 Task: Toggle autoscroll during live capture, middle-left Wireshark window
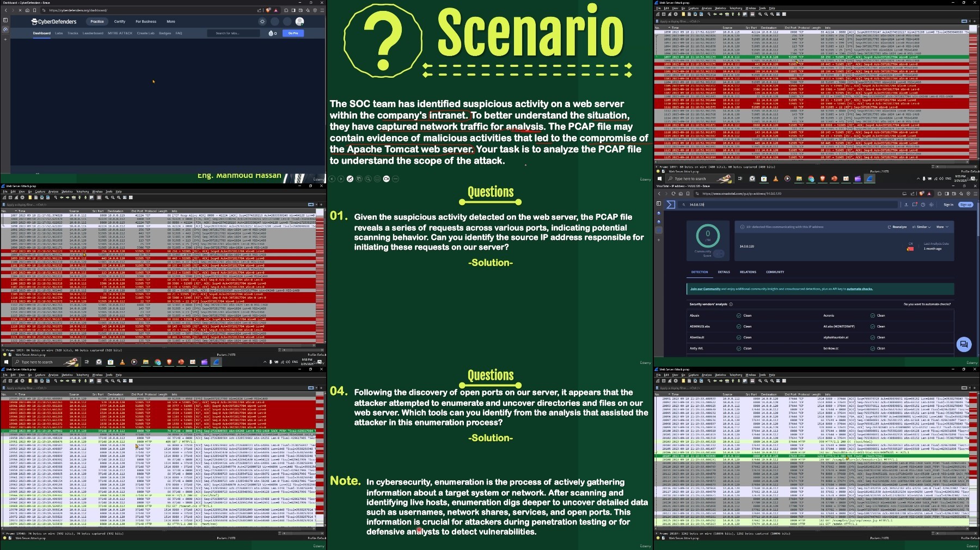(91, 197)
